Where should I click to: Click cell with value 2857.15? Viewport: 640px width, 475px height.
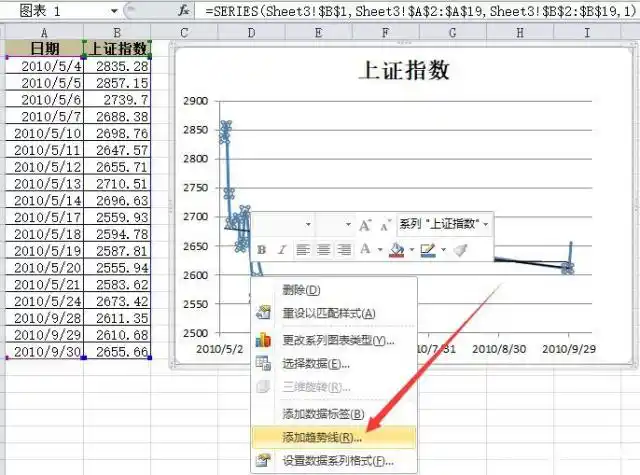point(118,83)
